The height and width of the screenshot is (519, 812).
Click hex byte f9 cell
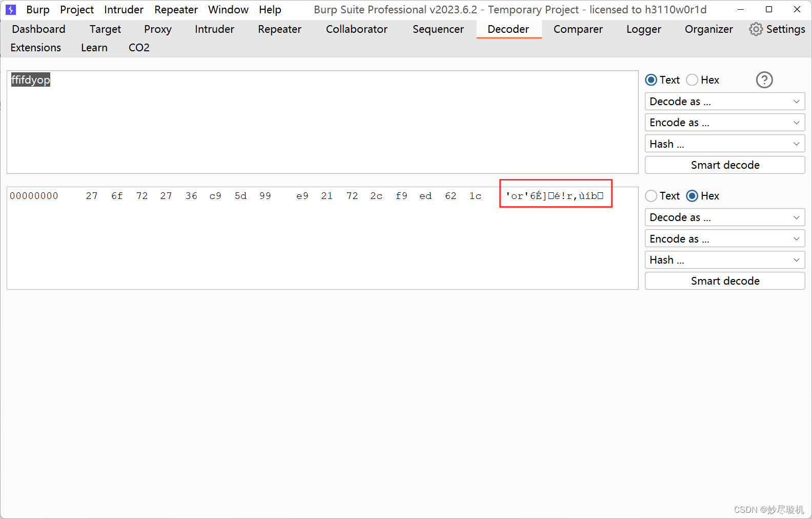[401, 196]
